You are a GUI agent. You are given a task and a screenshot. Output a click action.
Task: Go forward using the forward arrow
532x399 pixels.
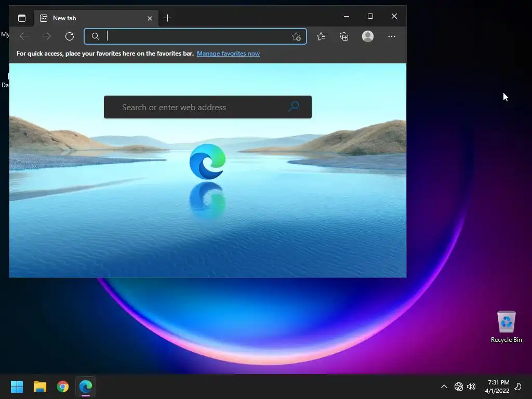pyautogui.click(x=46, y=36)
